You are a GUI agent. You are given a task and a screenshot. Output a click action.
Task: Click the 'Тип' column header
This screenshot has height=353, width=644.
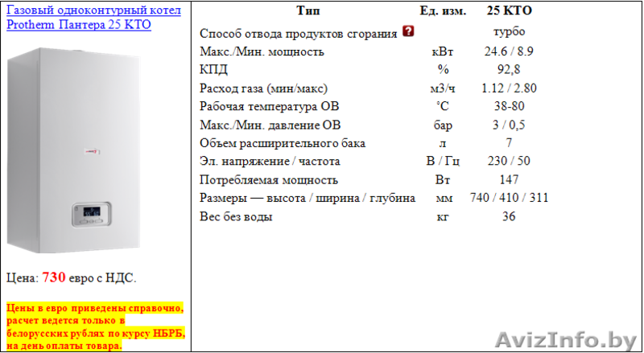308,11
